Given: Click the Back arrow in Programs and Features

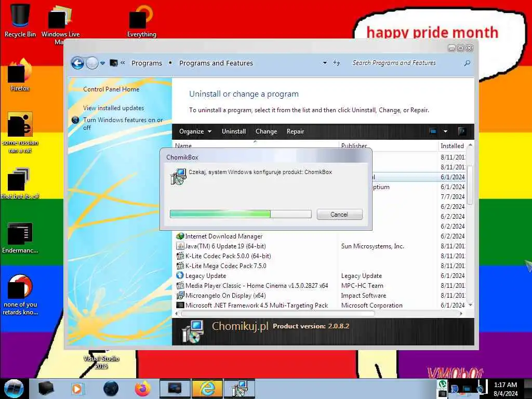Looking at the screenshot, I should coord(77,63).
